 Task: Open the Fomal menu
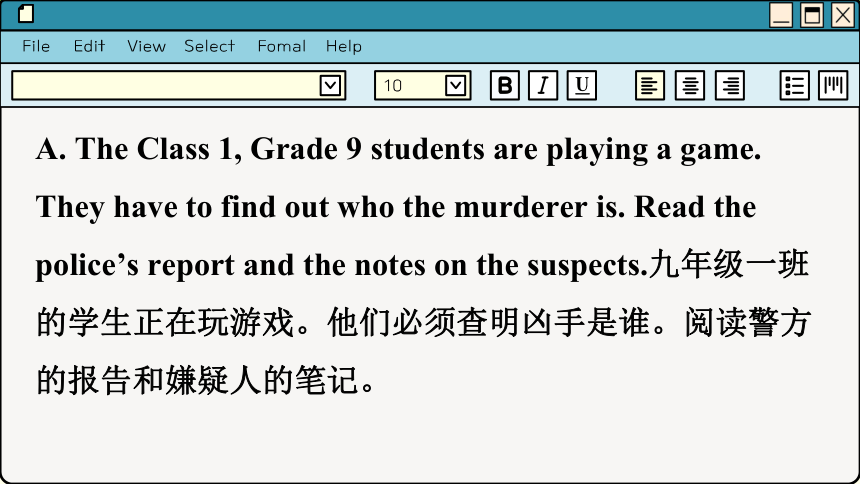click(x=282, y=46)
